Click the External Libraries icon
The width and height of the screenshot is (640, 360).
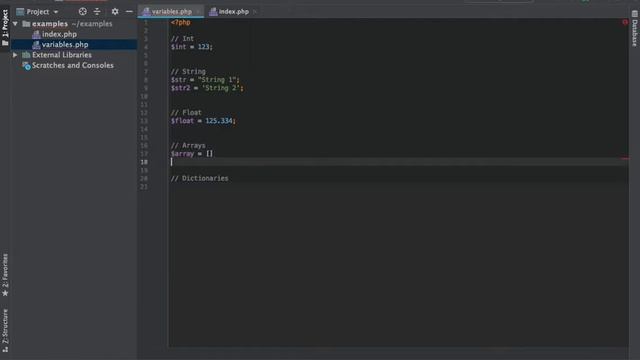tap(26, 55)
